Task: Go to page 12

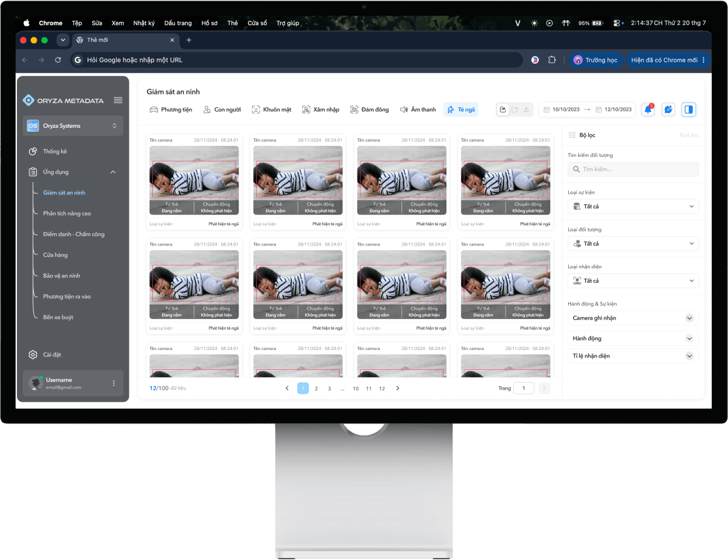Action: pyautogui.click(x=382, y=388)
